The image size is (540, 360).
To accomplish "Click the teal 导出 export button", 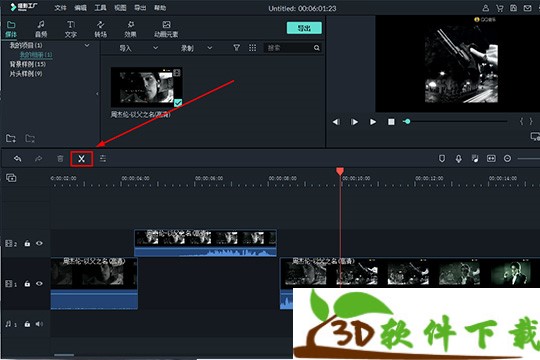I will click(304, 28).
